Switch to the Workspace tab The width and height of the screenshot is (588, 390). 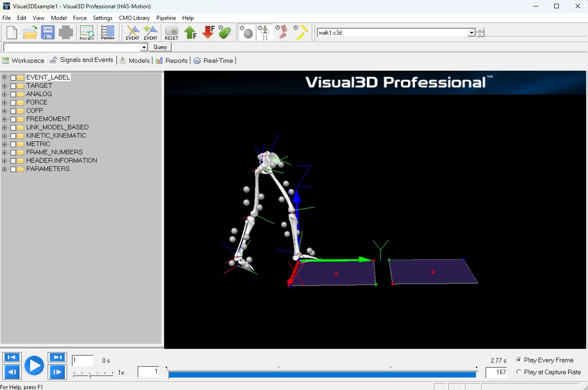pos(23,61)
